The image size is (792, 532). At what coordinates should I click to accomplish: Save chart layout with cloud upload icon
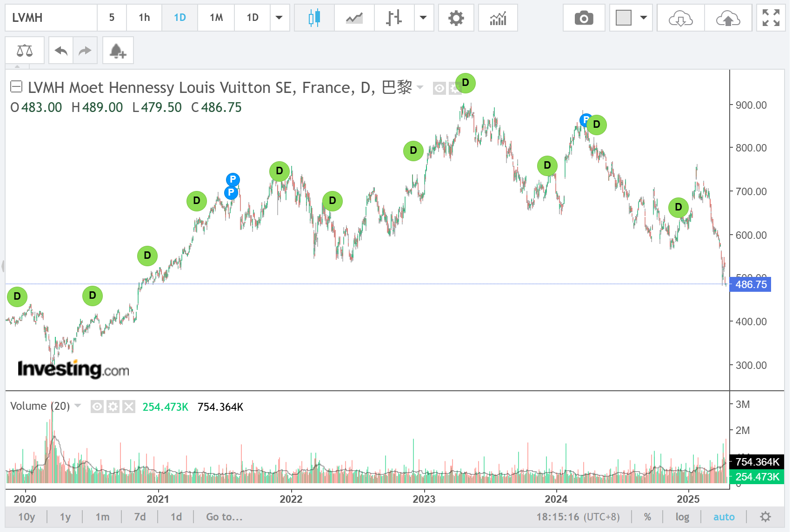[728, 18]
